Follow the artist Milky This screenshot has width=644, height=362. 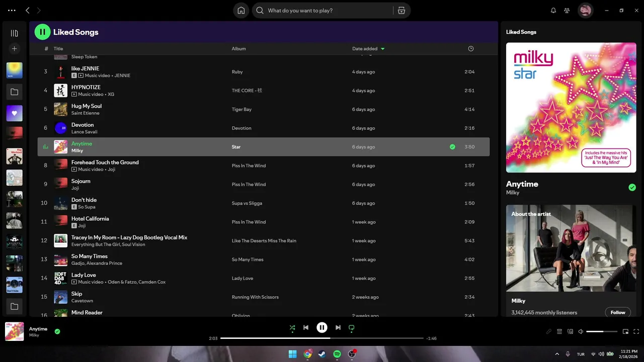click(x=618, y=312)
